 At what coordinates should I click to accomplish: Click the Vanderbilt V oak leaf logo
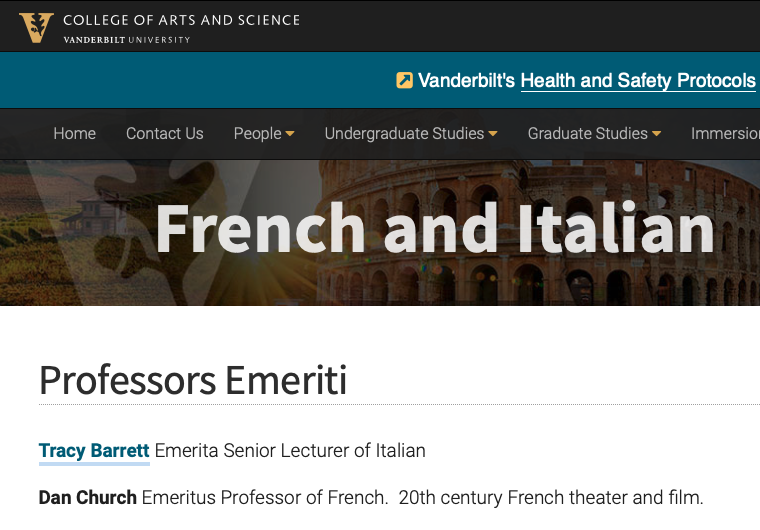(36, 26)
